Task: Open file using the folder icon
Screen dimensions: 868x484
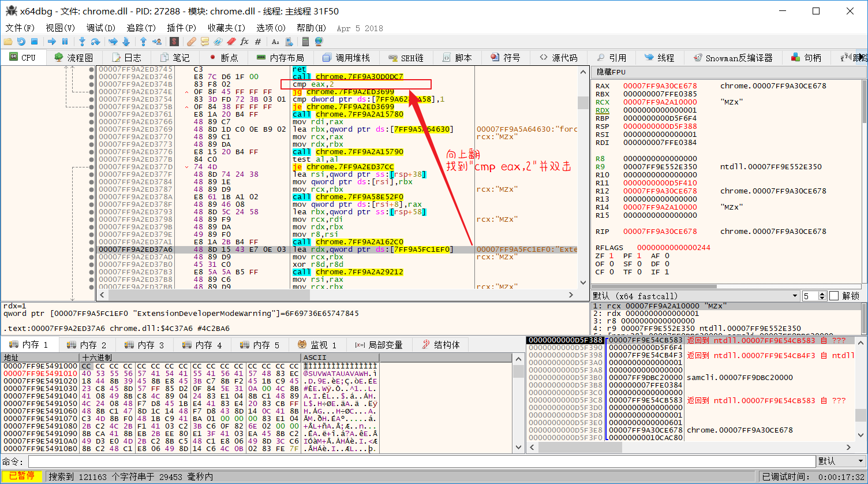Action: click(8, 42)
